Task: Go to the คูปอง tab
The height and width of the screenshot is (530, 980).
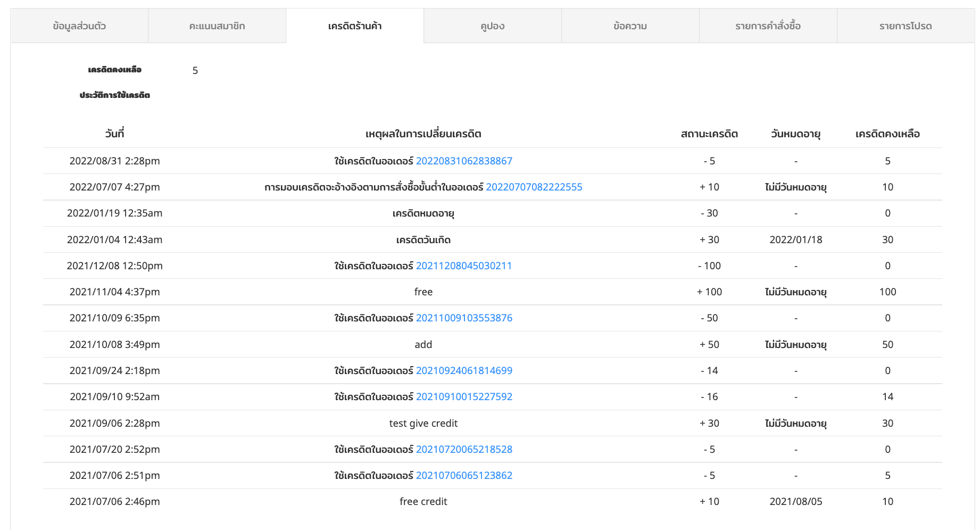Action: [493, 26]
